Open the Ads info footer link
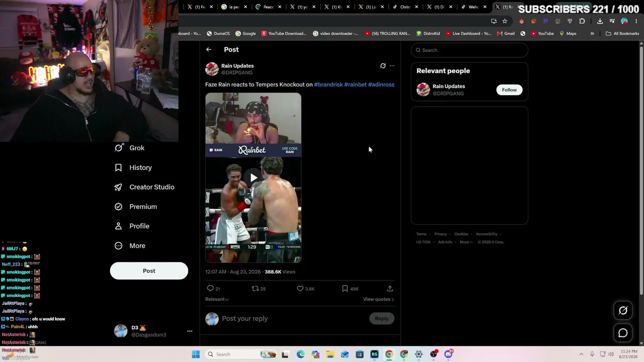644x362 pixels. (445, 242)
